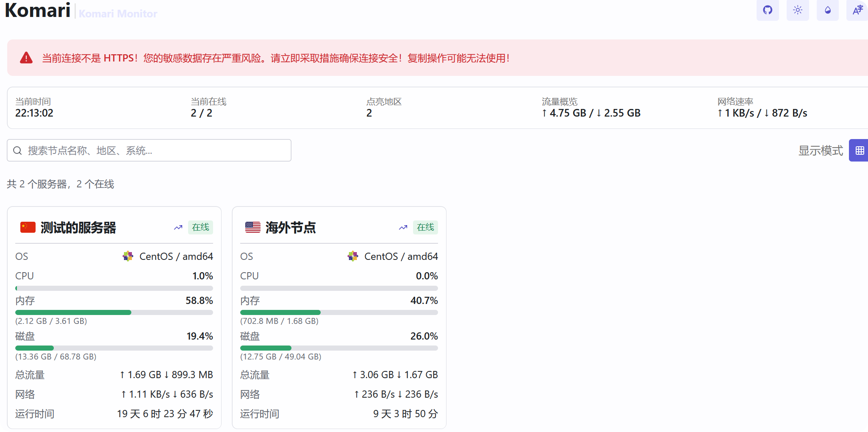
Task: Open the Komari GitHub repository
Action: [x=768, y=10]
